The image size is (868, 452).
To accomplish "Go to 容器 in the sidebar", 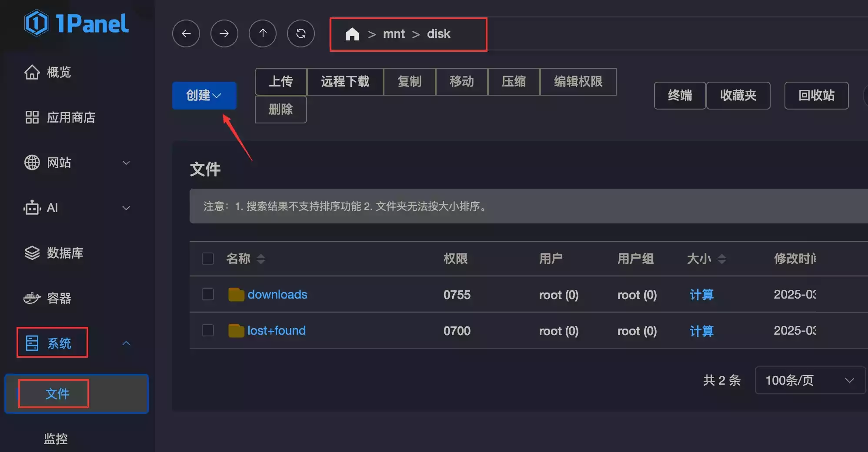I will point(59,298).
